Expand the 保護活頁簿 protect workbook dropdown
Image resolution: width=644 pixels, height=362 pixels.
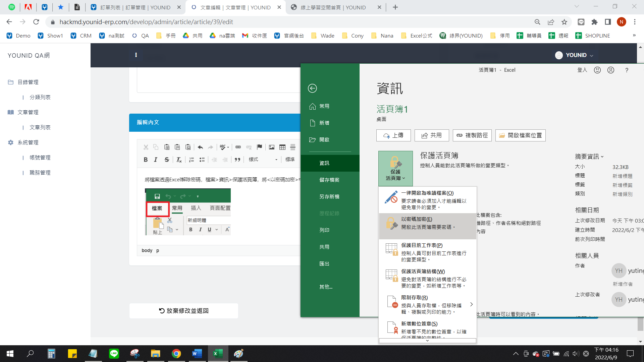[395, 168]
